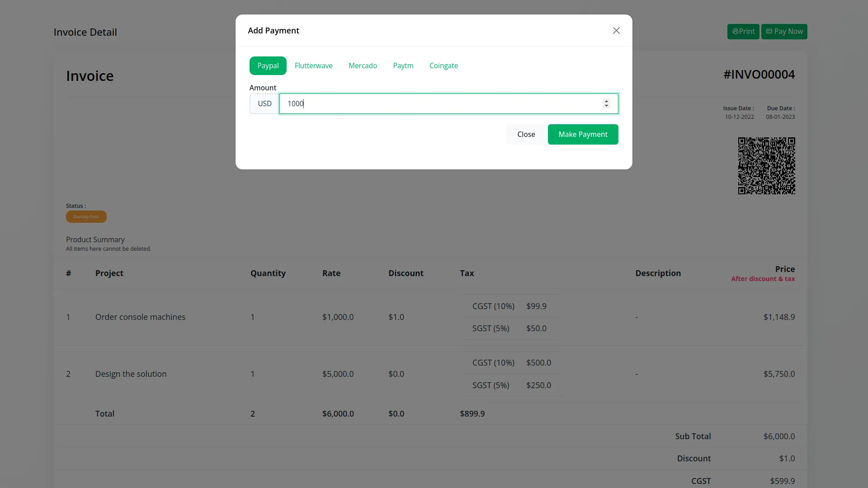868x488 pixels.
Task: Click the Price column header
Action: 784,269
